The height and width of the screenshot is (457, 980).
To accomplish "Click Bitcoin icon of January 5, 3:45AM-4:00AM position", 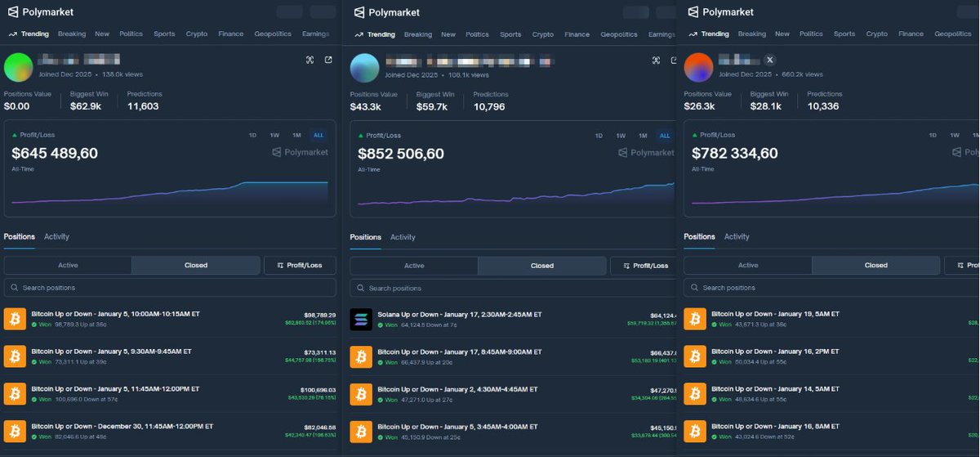I will [x=361, y=431].
